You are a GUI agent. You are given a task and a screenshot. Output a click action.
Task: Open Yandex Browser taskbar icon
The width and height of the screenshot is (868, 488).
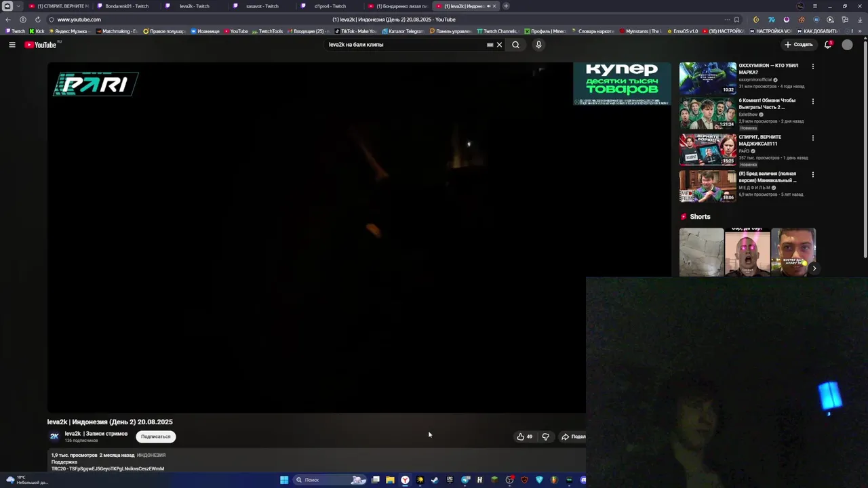(x=405, y=480)
